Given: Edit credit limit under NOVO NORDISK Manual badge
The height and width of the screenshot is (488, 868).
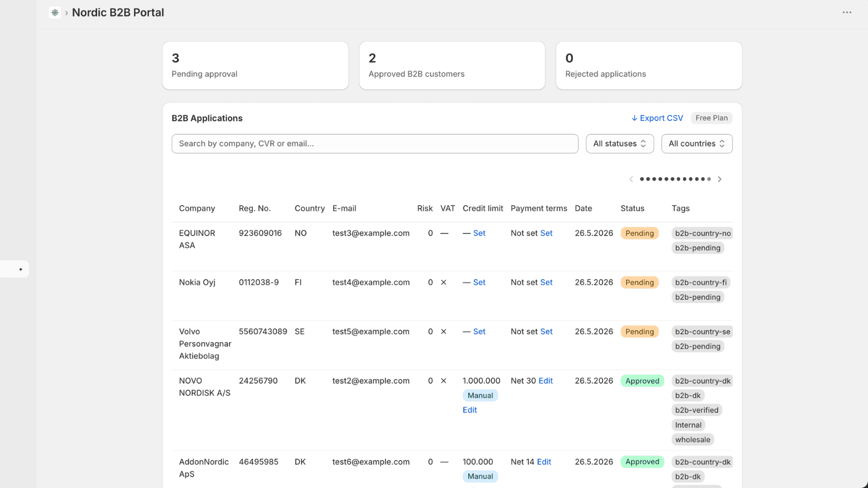Looking at the screenshot, I should (470, 410).
